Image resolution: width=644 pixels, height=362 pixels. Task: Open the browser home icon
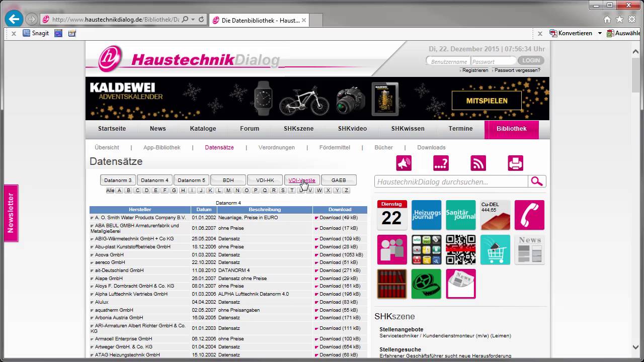tap(607, 20)
